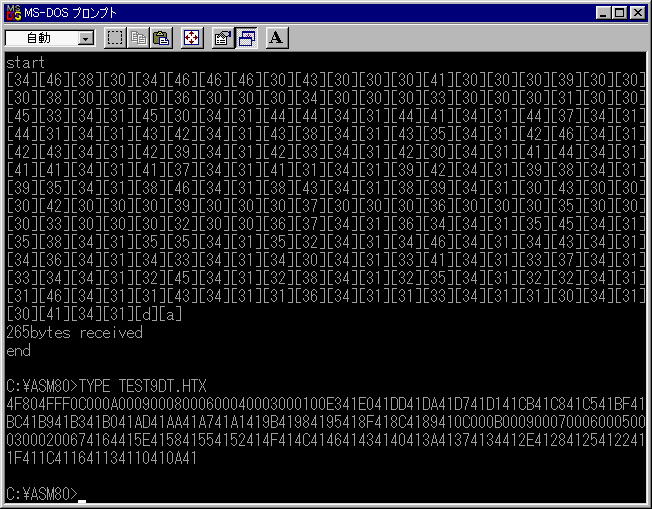652x509 pixels.
Task: Click the last C:¥ASM80> prompt
Action: click(x=42, y=494)
